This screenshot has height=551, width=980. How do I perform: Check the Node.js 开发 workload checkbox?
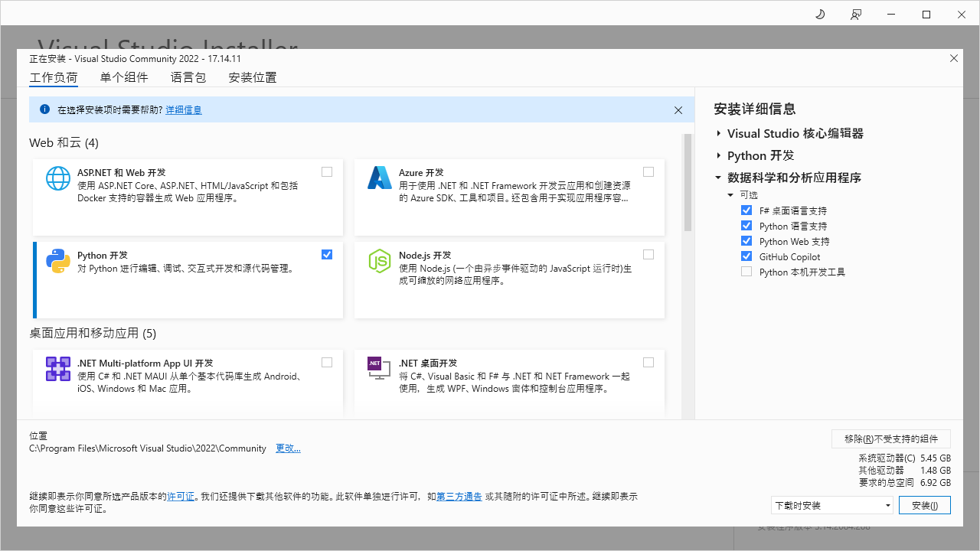648,255
